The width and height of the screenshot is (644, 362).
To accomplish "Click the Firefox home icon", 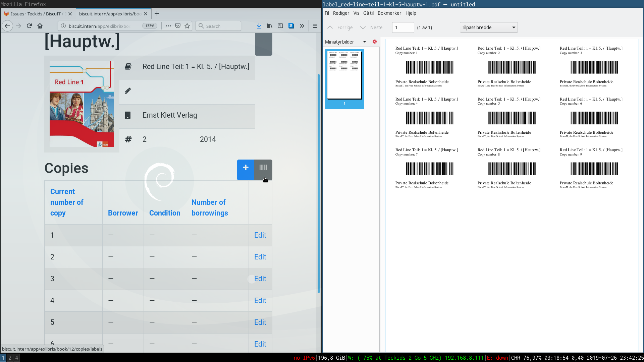I will pyautogui.click(x=40, y=26).
